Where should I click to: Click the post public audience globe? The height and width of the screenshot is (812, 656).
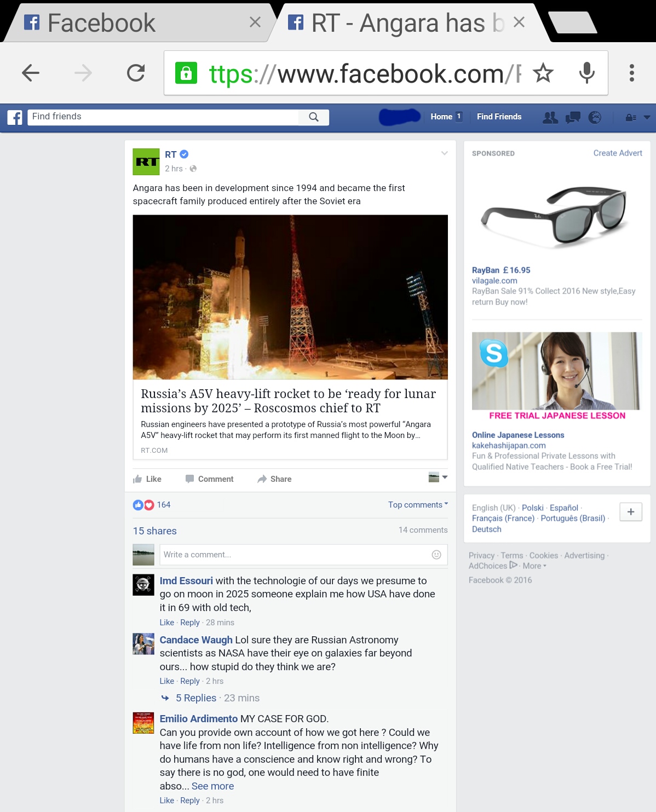(x=193, y=169)
